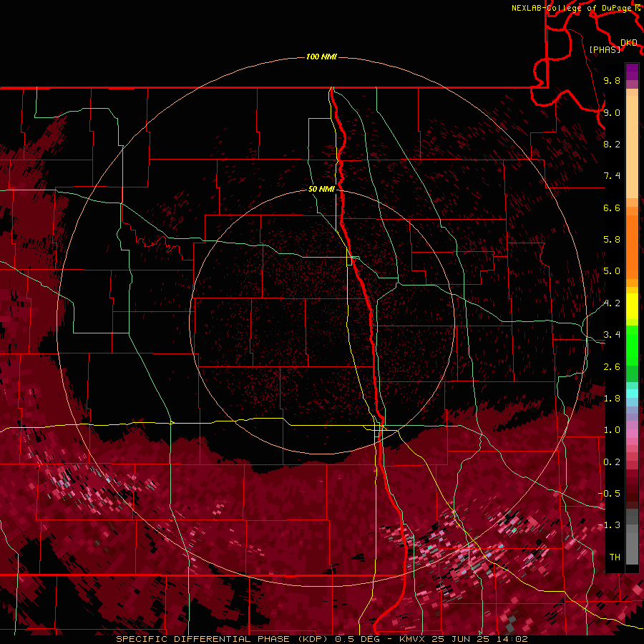Choose the 1.0 scale value

click(x=612, y=430)
